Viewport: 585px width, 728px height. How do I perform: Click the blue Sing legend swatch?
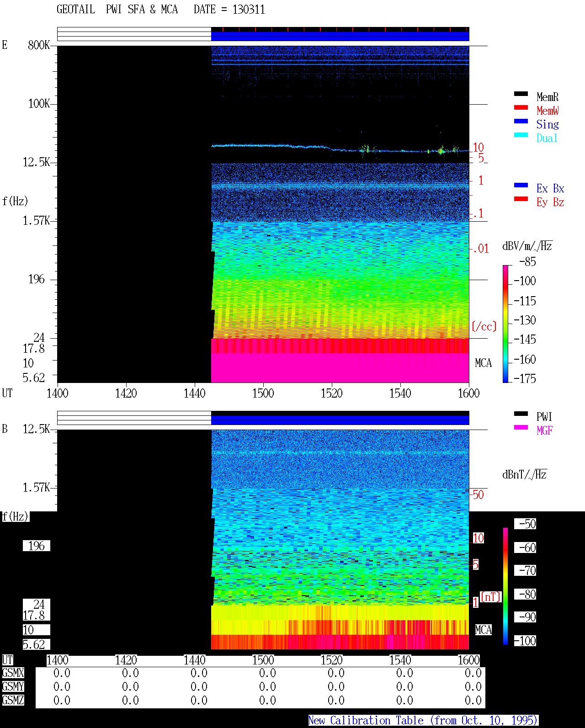tap(521, 121)
